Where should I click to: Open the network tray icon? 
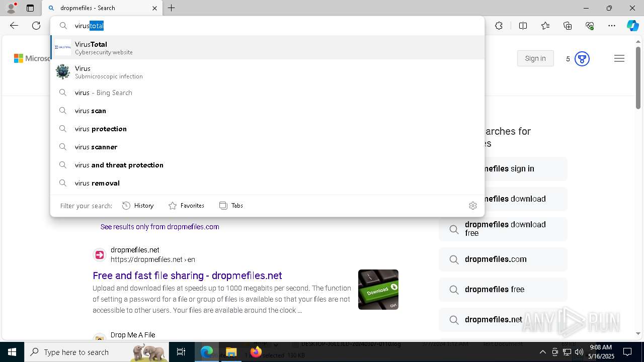click(567, 352)
